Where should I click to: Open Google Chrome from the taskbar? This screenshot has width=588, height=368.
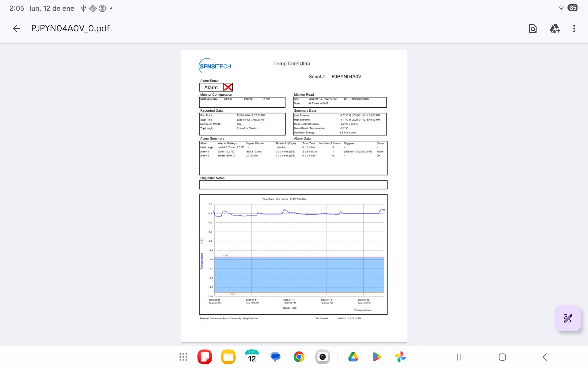pyautogui.click(x=299, y=357)
